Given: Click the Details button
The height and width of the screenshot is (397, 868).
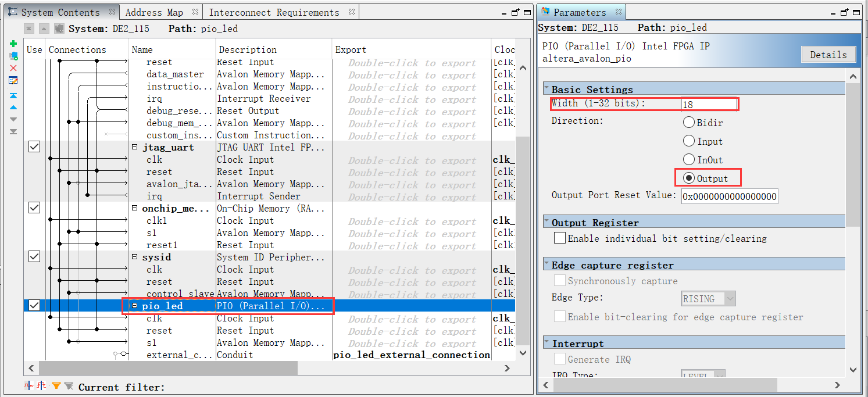Looking at the screenshot, I should 828,55.
